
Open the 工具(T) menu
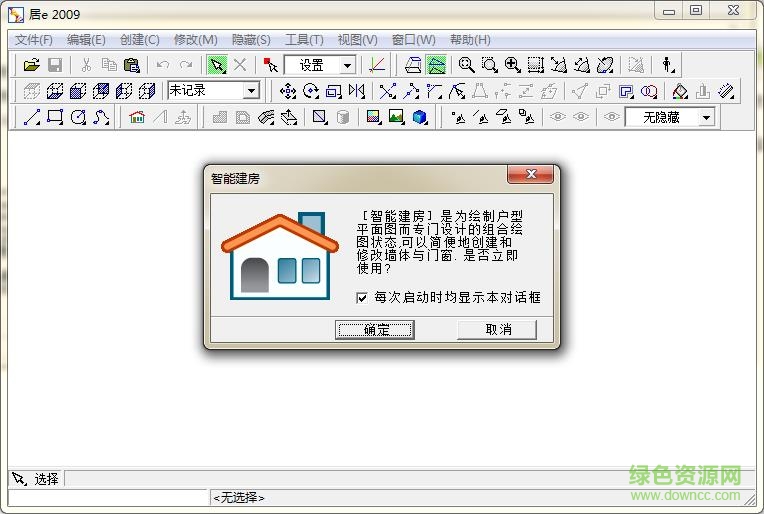click(x=304, y=39)
